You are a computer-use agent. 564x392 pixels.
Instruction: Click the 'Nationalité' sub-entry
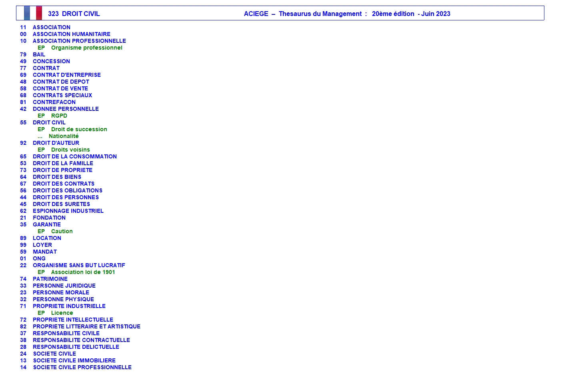tap(64, 136)
